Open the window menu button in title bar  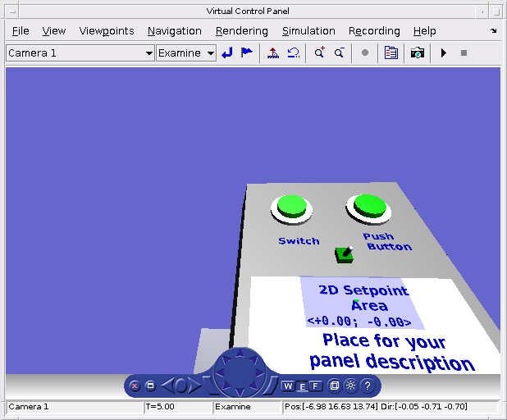click(x=12, y=12)
